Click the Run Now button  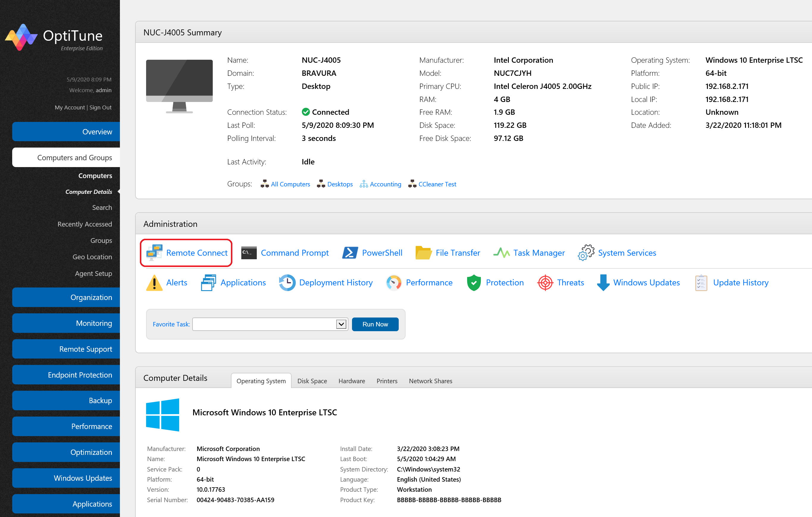point(375,324)
